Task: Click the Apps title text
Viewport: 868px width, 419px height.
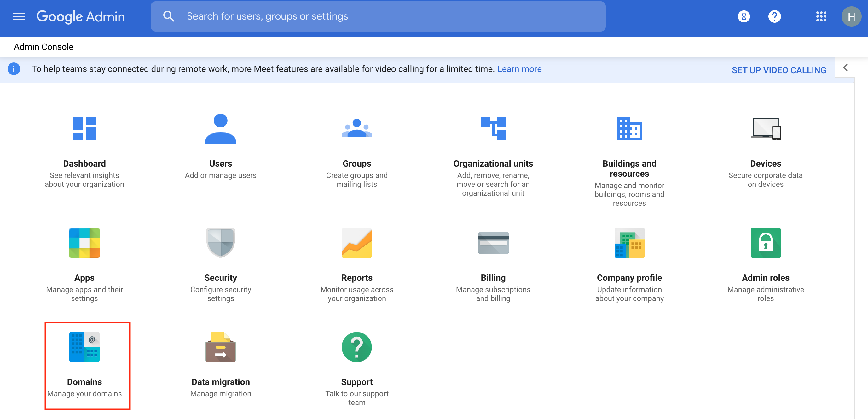Action: tap(84, 278)
